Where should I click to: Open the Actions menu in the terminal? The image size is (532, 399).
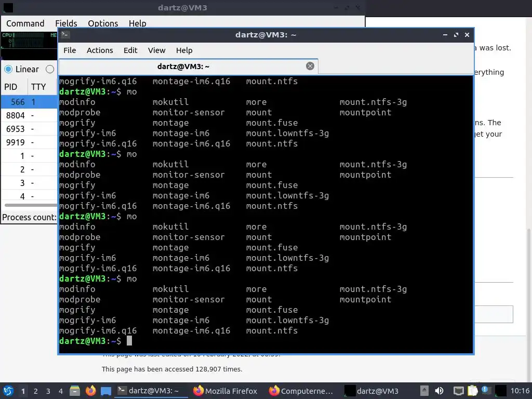[x=100, y=50]
